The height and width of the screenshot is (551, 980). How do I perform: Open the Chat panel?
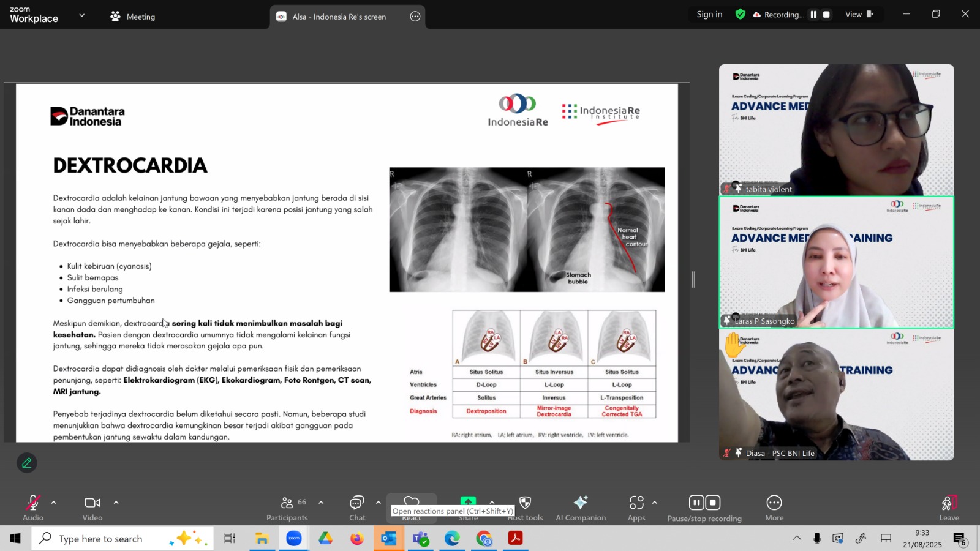click(357, 508)
